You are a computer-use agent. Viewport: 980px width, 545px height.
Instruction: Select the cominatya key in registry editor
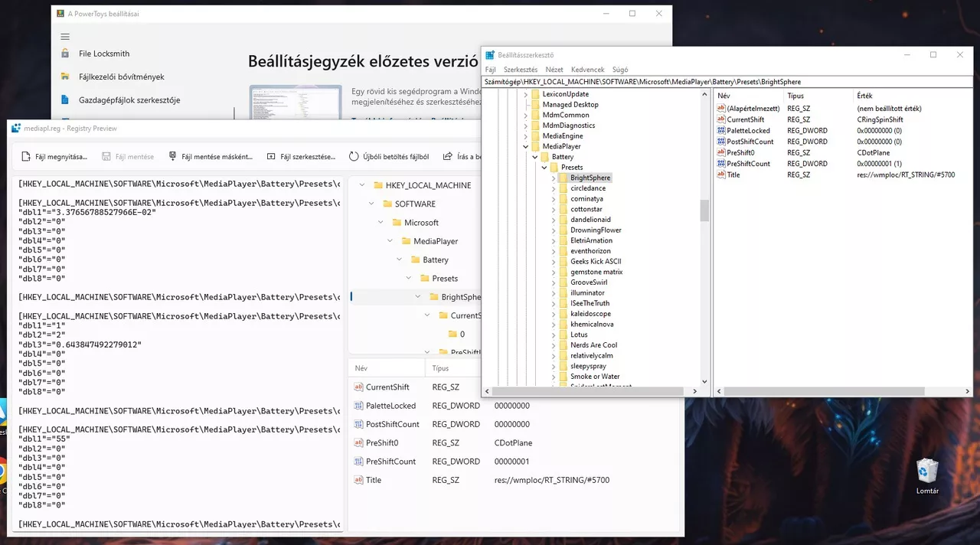coord(586,198)
